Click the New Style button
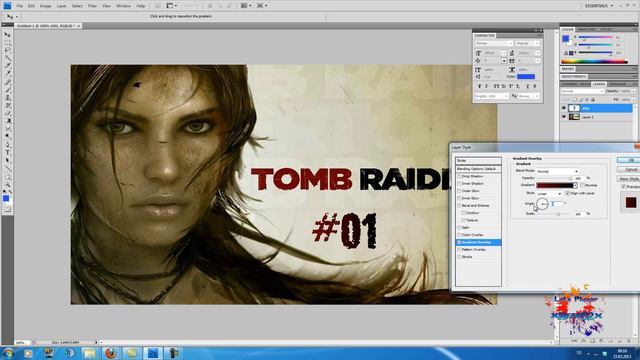This screenshot has width=640, height=360. 629,179
